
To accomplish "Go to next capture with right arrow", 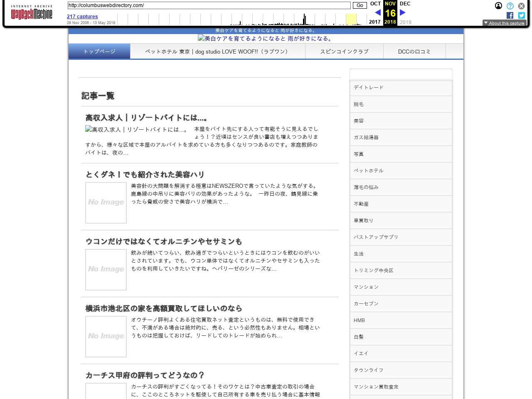I will 402,12.
